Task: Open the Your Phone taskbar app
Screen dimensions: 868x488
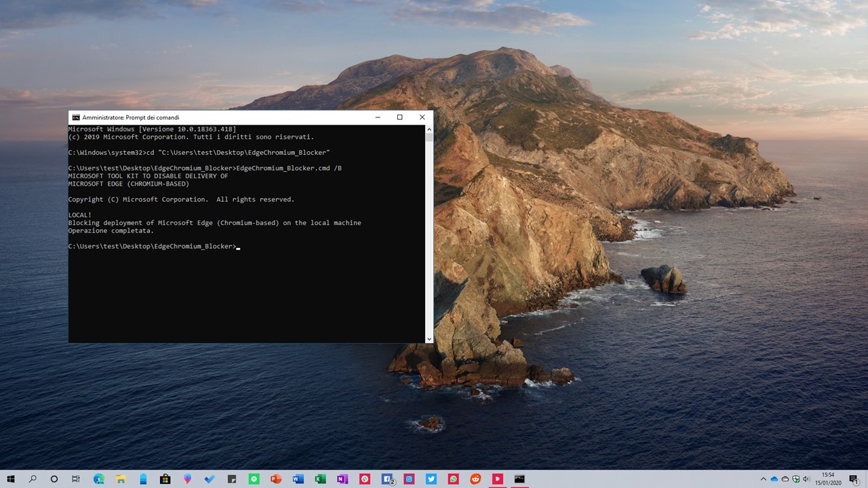Action: (x=143, y=479)
